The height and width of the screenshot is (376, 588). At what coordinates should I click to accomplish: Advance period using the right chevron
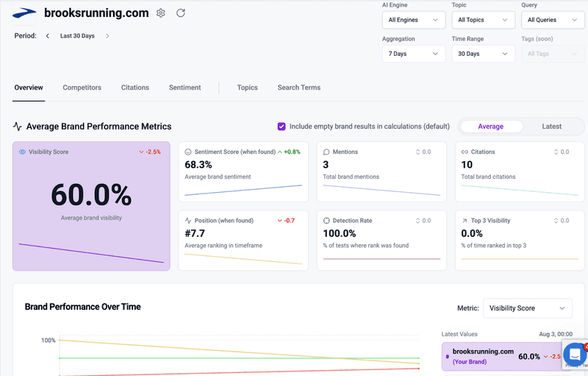coord(107,36)
